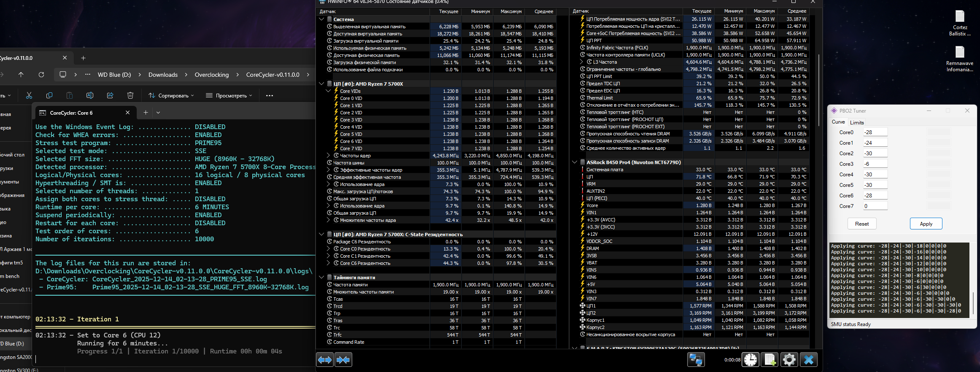Screen dimensions: 980x372
Task: Click WD Blue (D:) in the breadcrumb
Action: pos(114,75)
